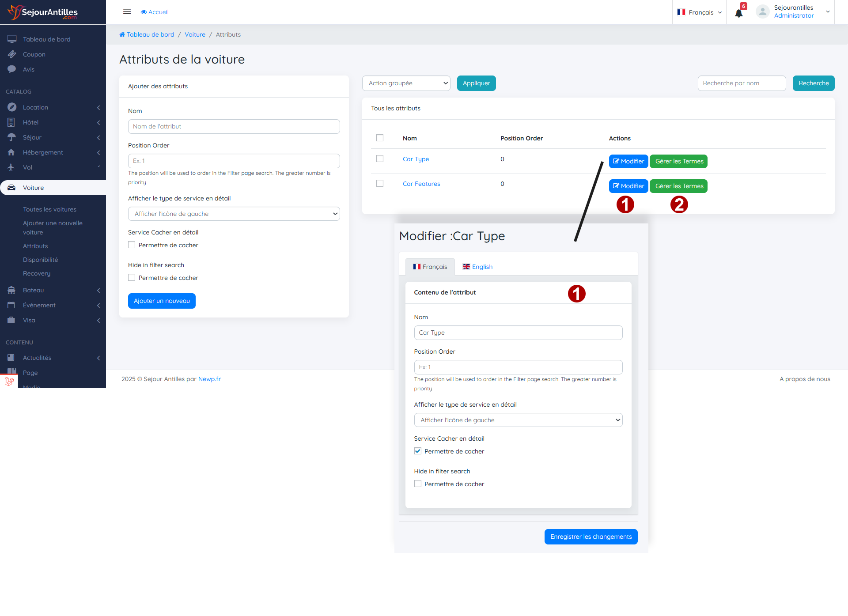
Task: Open the notifications bell icon
Action: click(x=738, y=13)
